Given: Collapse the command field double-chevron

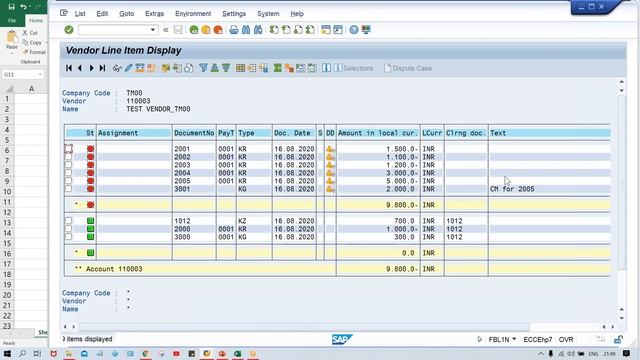Looking at the screenshot, I should [x=165, y=30].
